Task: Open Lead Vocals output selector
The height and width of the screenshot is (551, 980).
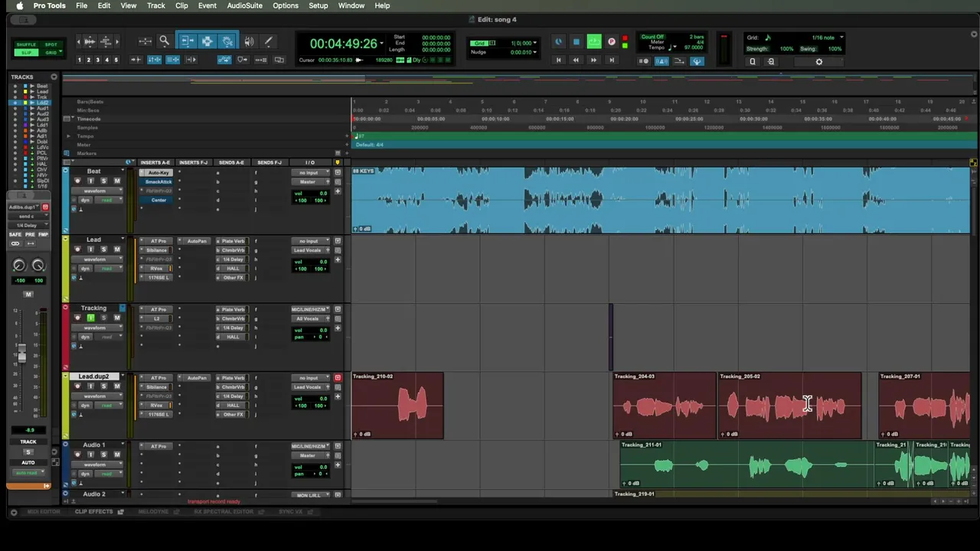Action: point(310,250)
